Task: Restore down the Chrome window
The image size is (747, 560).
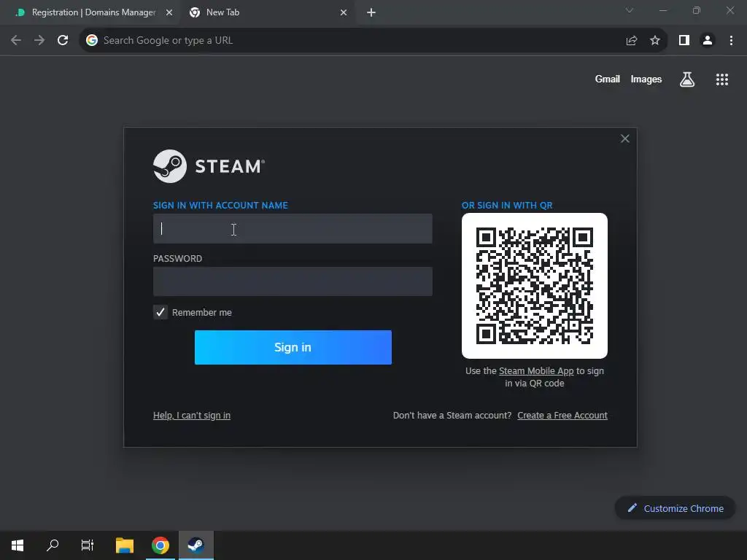Action: 696,10
